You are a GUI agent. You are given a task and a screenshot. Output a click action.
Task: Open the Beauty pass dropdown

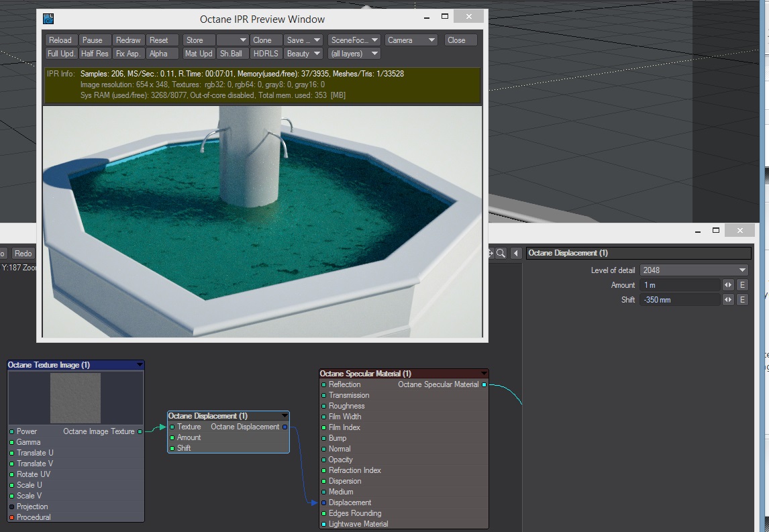click(x=303, y=54)
